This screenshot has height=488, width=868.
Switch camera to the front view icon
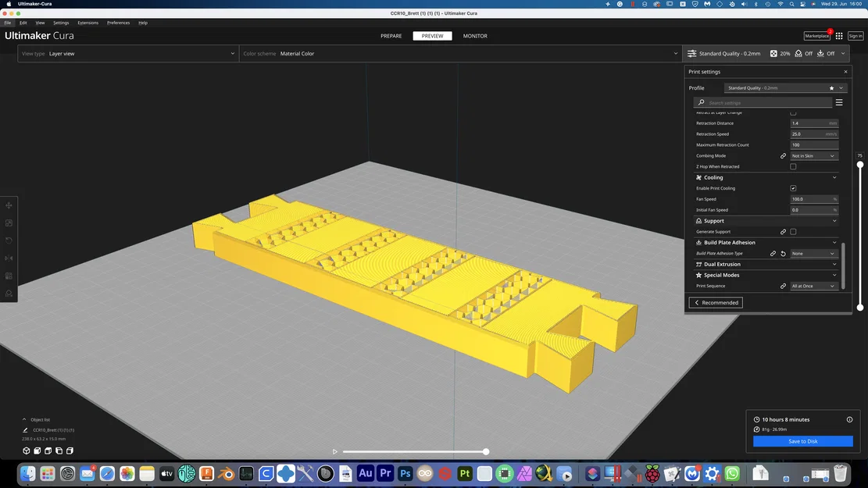(37, 451)
